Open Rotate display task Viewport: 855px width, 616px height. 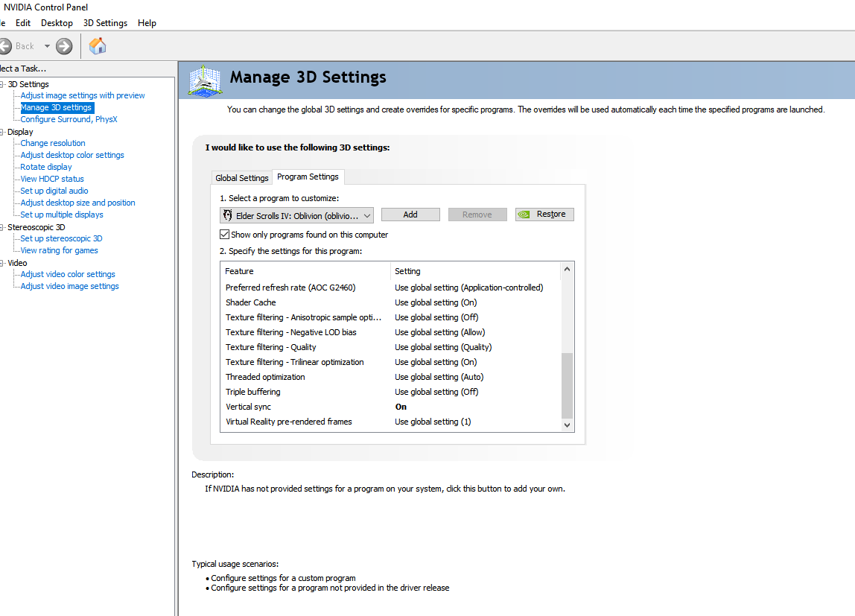click(x=46, y=167)
